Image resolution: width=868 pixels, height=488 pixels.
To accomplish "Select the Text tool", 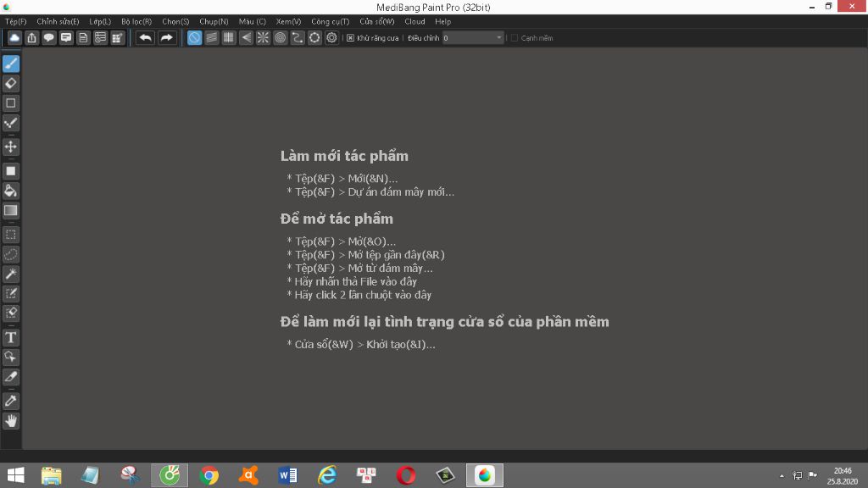I will coord(10,337).
